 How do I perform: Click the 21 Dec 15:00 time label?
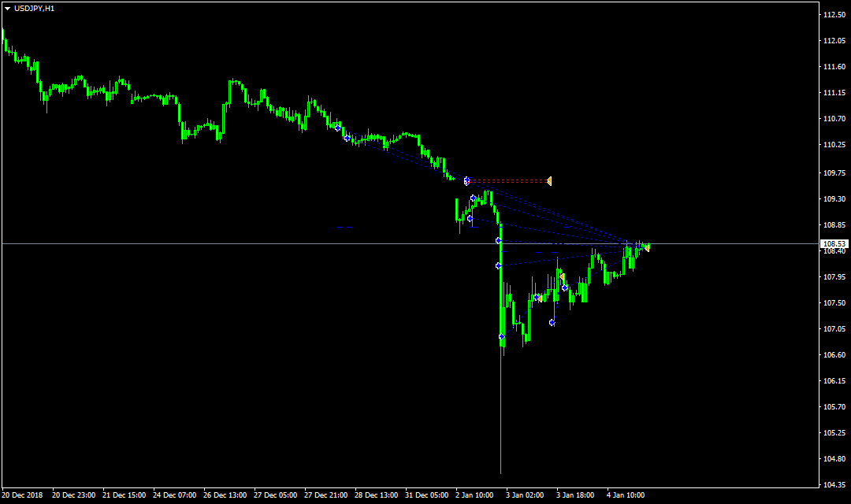click(x=124, y=495)
